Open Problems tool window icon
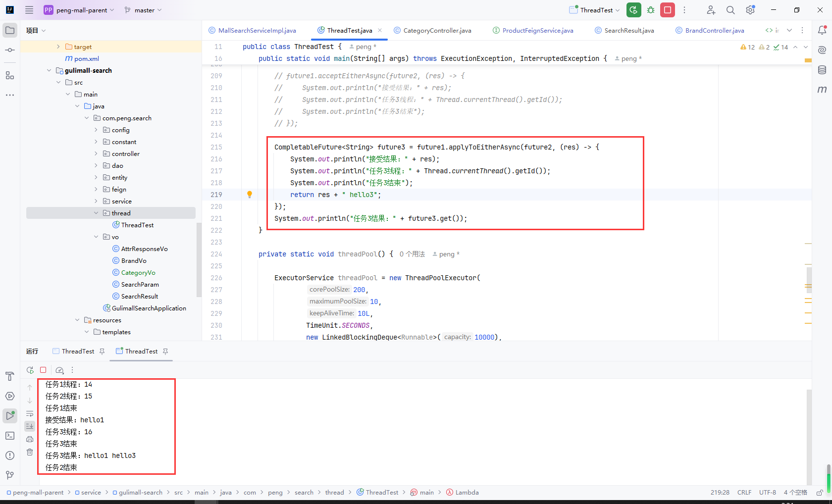This screenshot has width=832, height=504. coord(10,455)
